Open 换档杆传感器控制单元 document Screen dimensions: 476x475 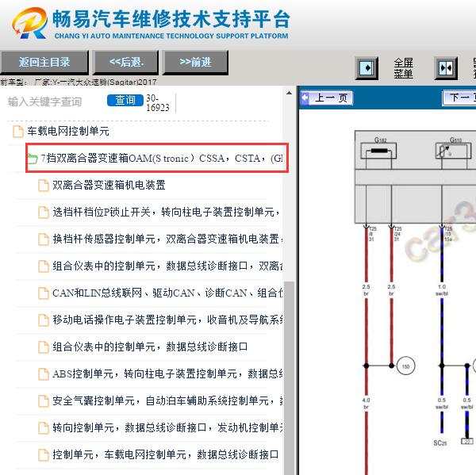coord(167,239)
